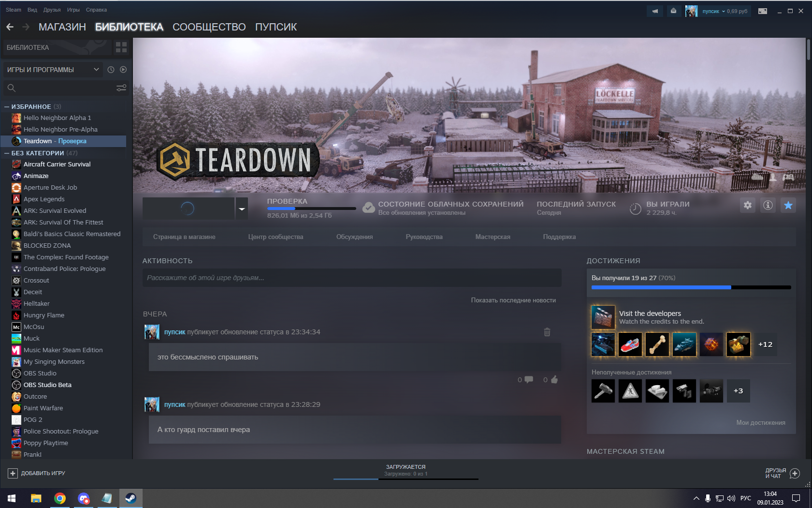Open Центр сообщества link
The height and width of the screenshot is (508, 812).
click(275, 237)
